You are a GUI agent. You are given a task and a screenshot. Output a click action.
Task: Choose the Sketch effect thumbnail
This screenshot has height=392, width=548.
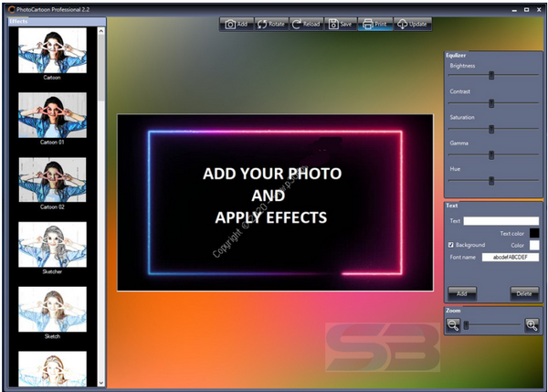point(52,309)
